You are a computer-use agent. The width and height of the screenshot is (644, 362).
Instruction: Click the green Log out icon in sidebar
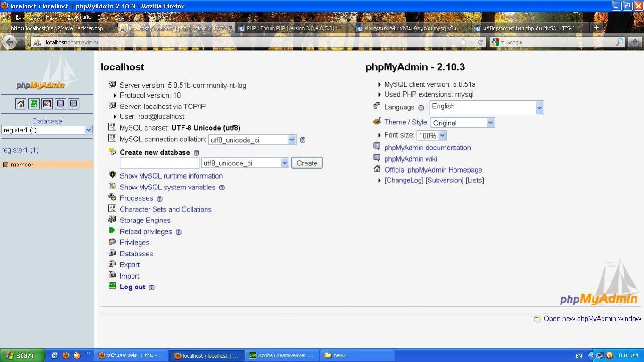(x=34, y=104)
